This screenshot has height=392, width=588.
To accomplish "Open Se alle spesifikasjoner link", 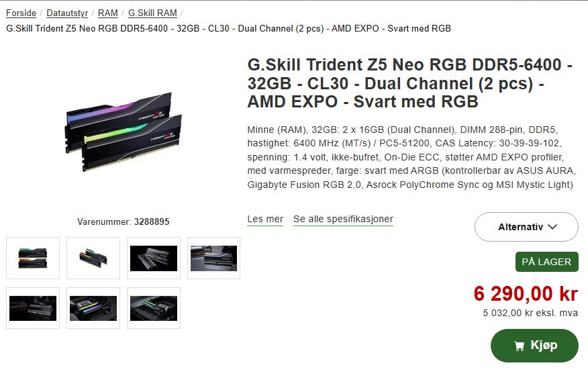I will (343, 219).
